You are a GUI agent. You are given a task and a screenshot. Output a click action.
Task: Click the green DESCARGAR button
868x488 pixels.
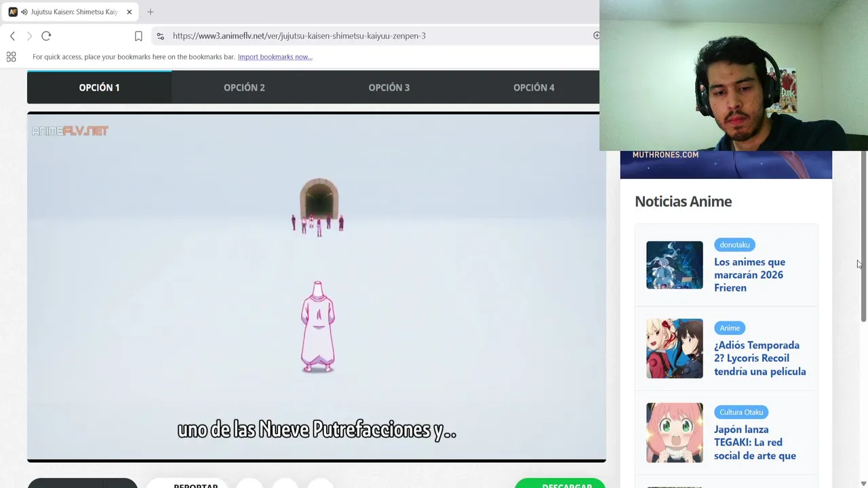tap(560, 484)
